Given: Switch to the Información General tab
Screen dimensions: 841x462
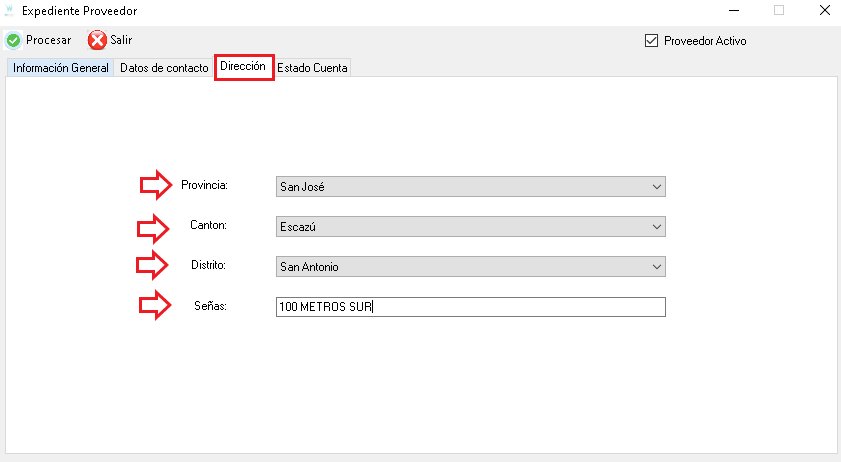Looking at the screenshot, I should [x=61, y=68].
